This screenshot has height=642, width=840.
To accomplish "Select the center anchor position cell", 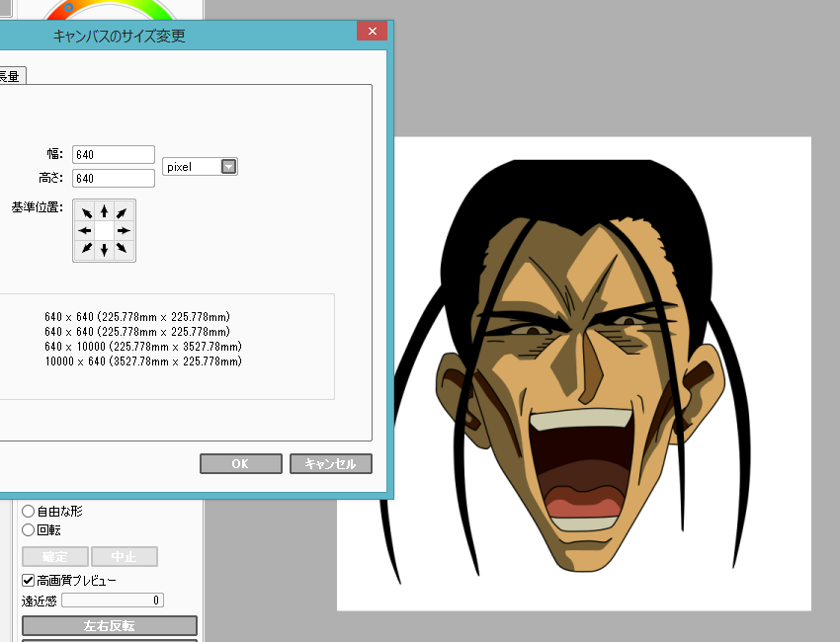I will (105, 231).
